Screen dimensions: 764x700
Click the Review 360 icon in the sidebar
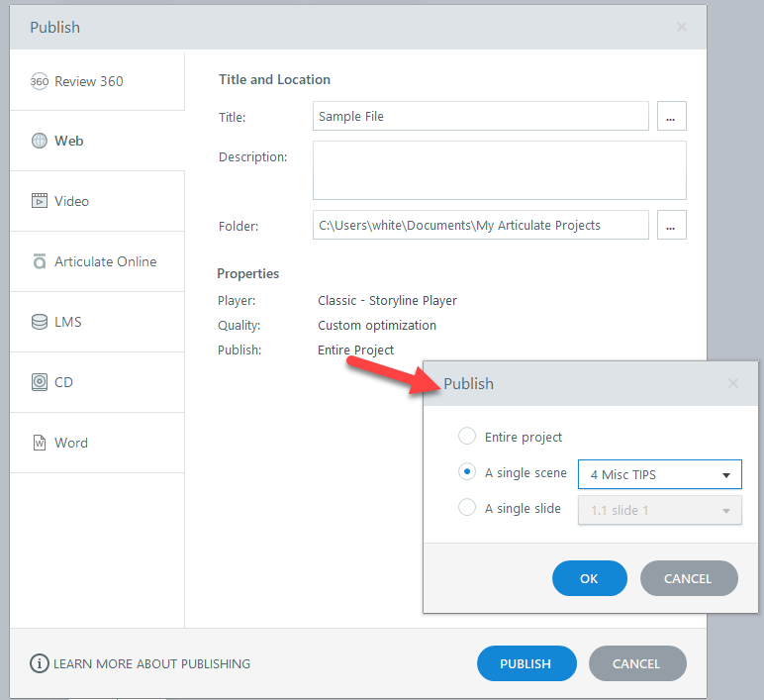[x=40, y=81]
